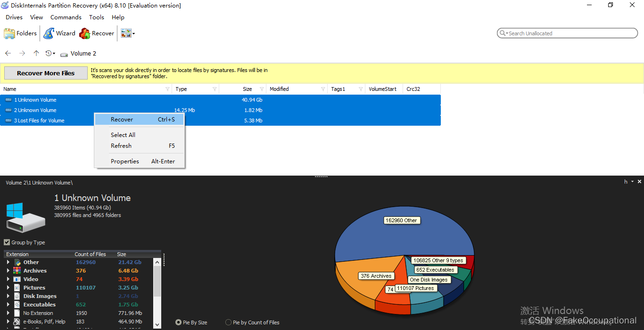Open the Commands menu
The height and width of the screenshot is (330, 644).
coord(66,17)
